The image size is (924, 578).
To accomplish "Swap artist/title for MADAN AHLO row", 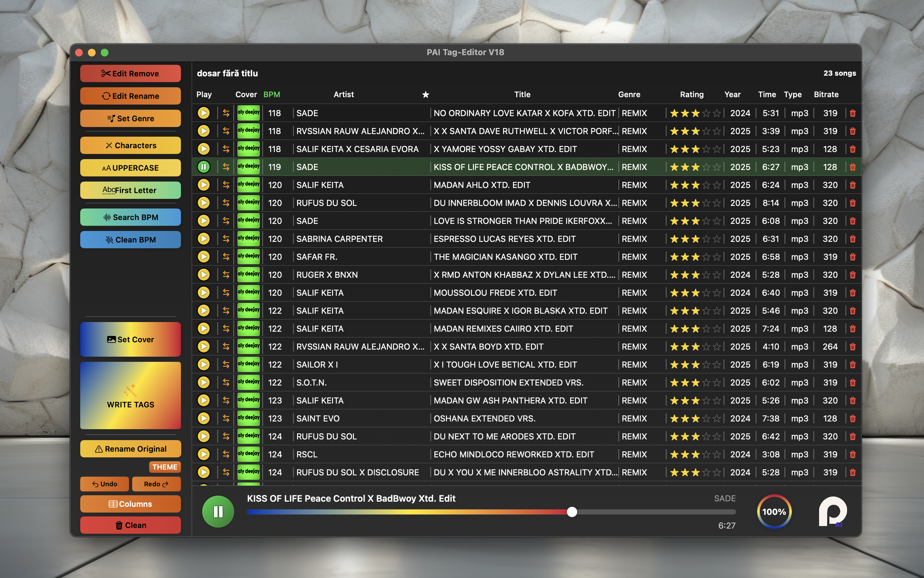I will [x=226, y=185].
